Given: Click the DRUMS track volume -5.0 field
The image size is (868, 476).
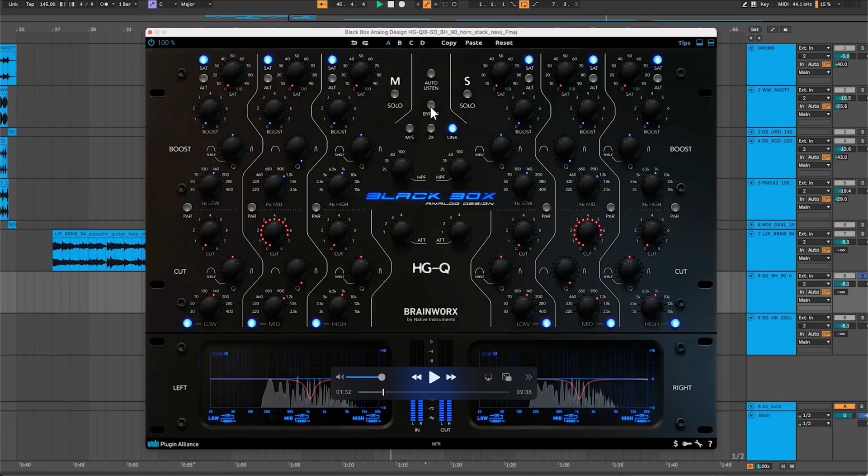Looking at the screenshot, I should (844, 56).
